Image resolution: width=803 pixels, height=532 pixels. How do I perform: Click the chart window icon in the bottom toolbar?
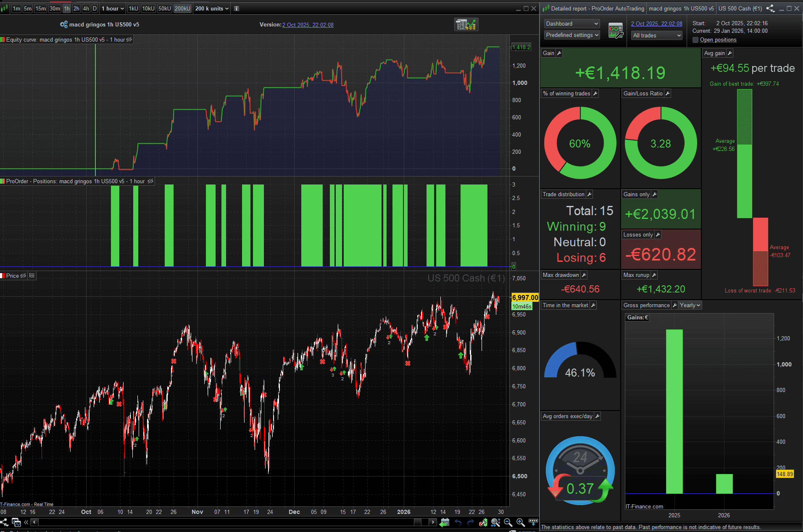[x=16, y=522]
